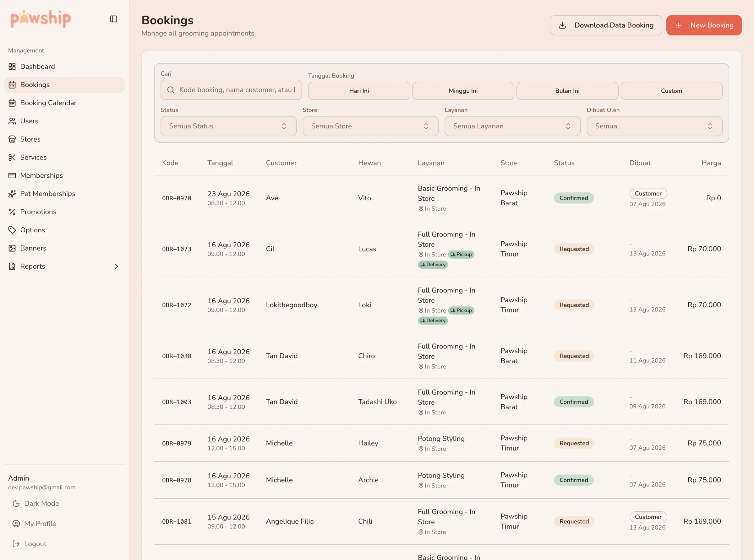Image resolution: width=754 pixels, height=560 pixels.
Task: Click customer name Angelique Filia
Action: coord(290,521)
